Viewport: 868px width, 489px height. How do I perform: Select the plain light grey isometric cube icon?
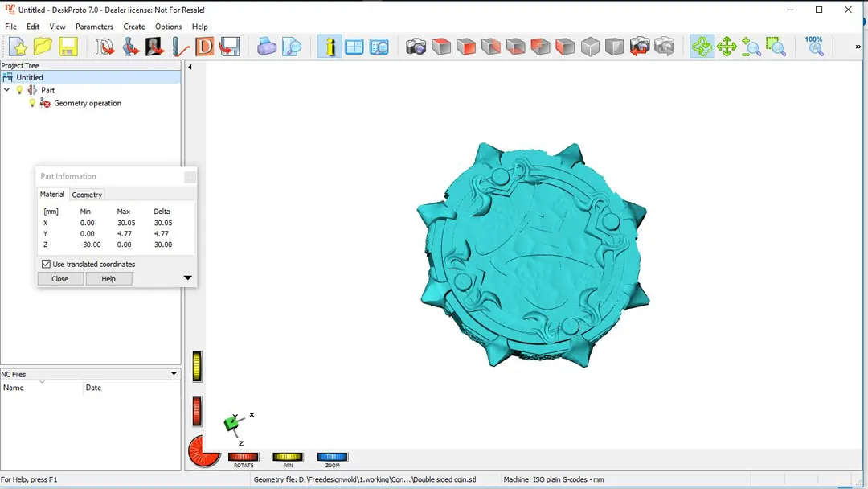tap(590, 47)
